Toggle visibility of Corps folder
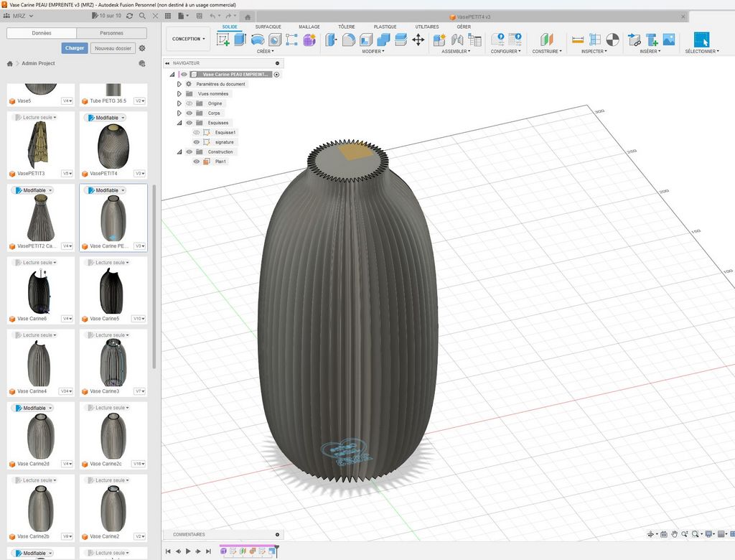 (x=189, y=113)
